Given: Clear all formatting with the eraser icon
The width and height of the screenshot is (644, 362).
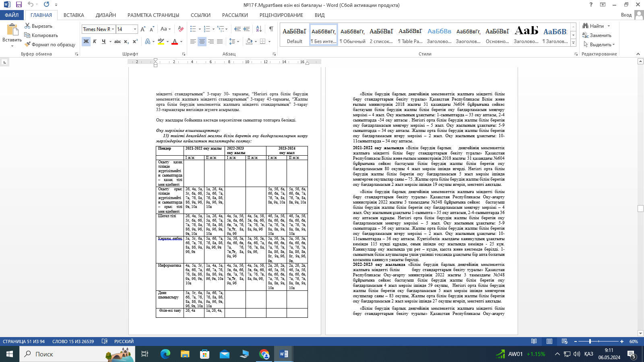Looking at the screenshot, I should [x=181, y=29].
